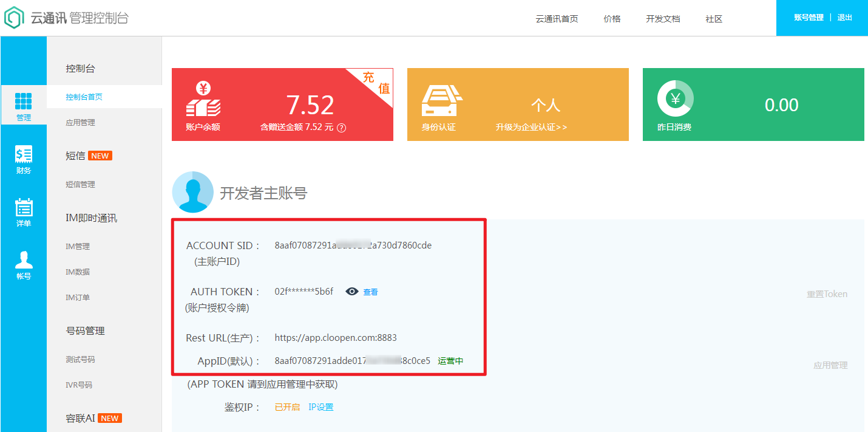Reveal the AUTH TOKEN with the eye toggle
This screenshot has width=868, height=432.
click(x=351, y=292)
